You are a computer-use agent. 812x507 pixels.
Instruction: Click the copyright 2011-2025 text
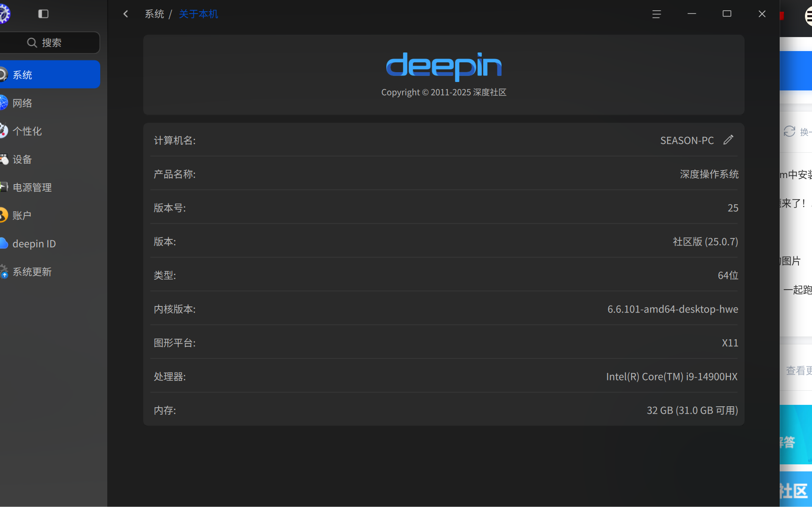tap(443, 92)
